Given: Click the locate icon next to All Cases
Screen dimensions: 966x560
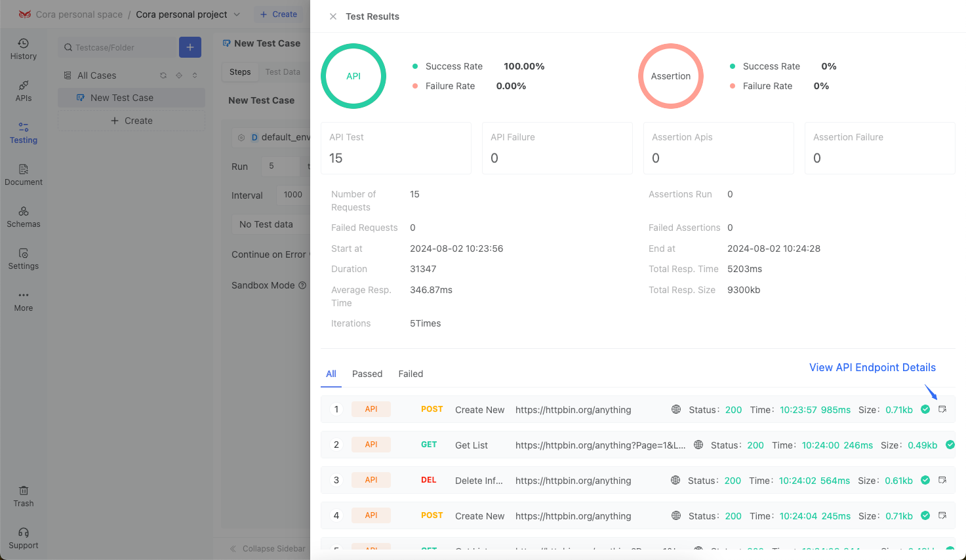Looking at the screenshot, I should coord(179,75).
